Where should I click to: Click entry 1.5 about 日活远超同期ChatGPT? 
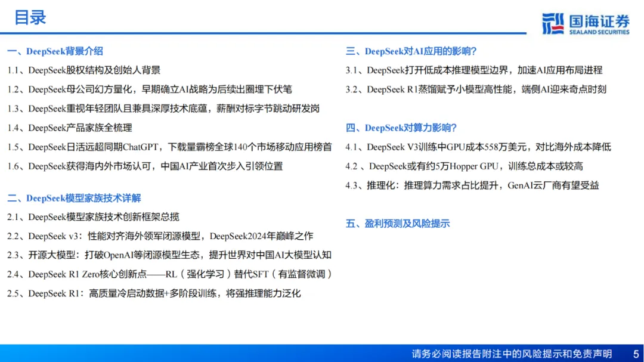click(169, 147)
